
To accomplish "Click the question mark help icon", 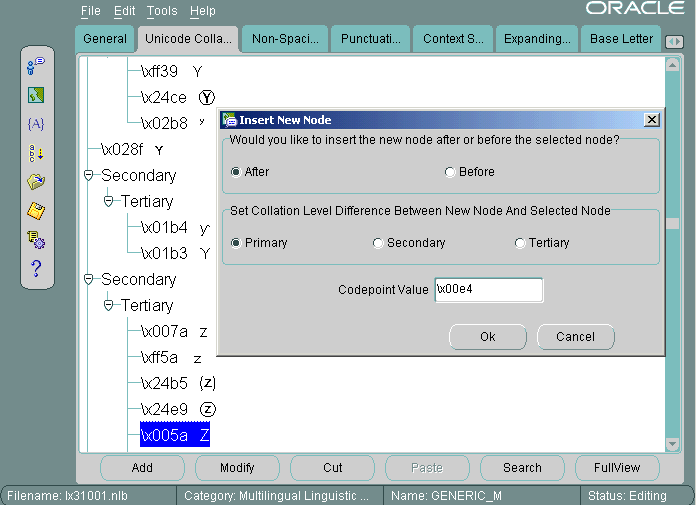I will click(x=36, y=268).
